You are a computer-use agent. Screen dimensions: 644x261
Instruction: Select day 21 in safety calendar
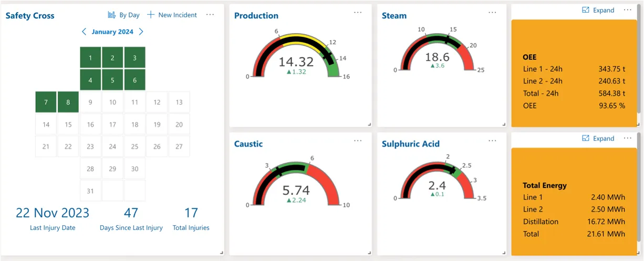[46, 147]
